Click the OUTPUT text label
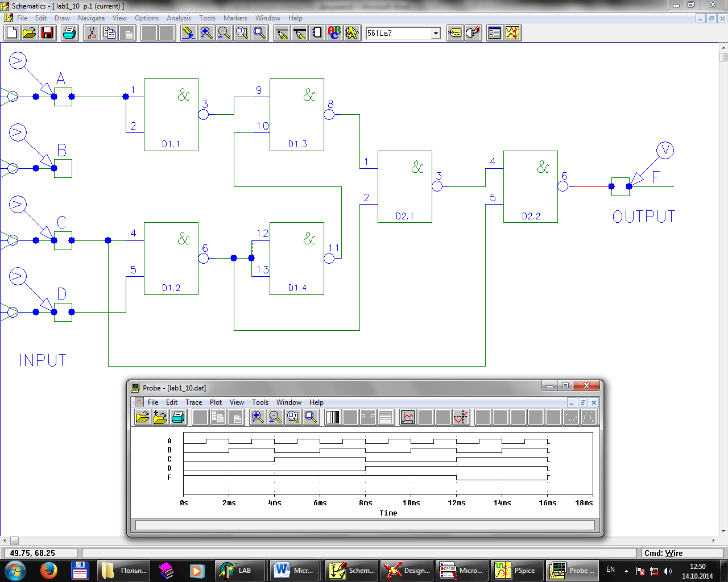The image size is (728, 582). tap(644, 217)
